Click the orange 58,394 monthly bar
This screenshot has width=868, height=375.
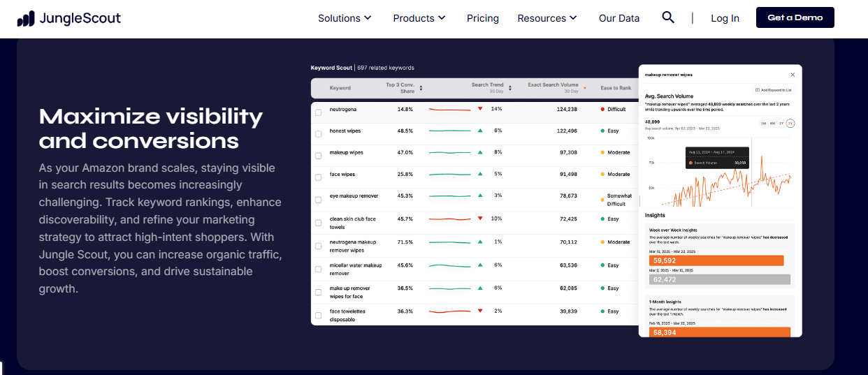click(720, 332)
